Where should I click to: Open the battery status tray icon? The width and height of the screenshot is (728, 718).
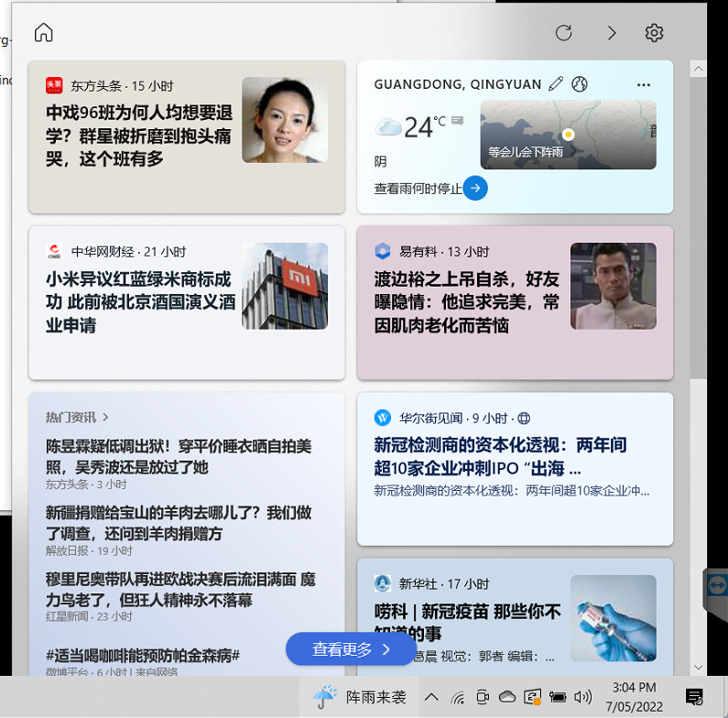click(558, 697)
